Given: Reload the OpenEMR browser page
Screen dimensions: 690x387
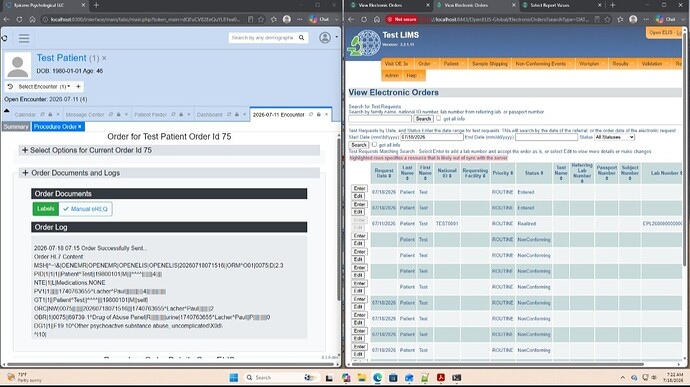Looking at the screenshot, I should click(x=19, y=19).
